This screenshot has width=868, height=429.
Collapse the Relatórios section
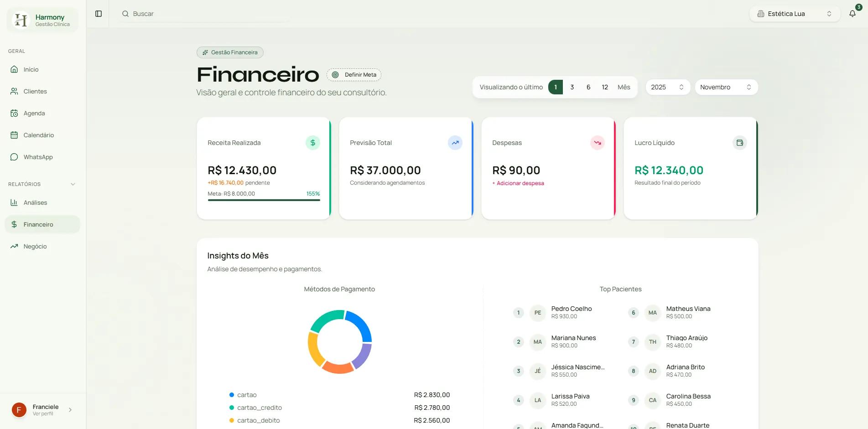click(73, 184)
